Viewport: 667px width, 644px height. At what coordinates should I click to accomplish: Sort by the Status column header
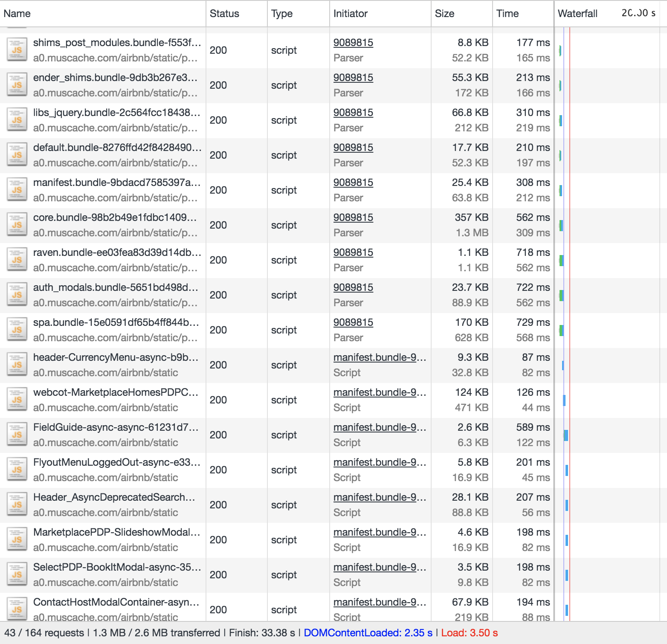(237, 14)
